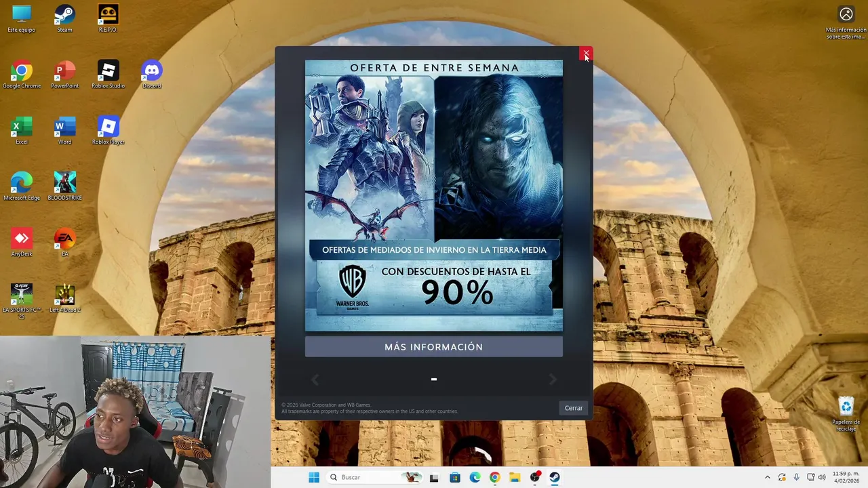Click the previous arrow in Steam popup
Image resolution: width=868 pixels, height=488 pixels.
point(315,380)
